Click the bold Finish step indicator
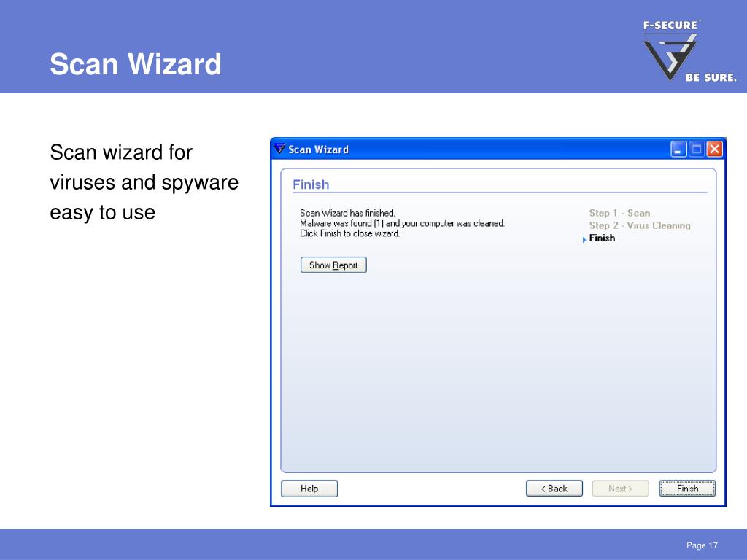This screenshot has width=747, height=560. point(602,238)
